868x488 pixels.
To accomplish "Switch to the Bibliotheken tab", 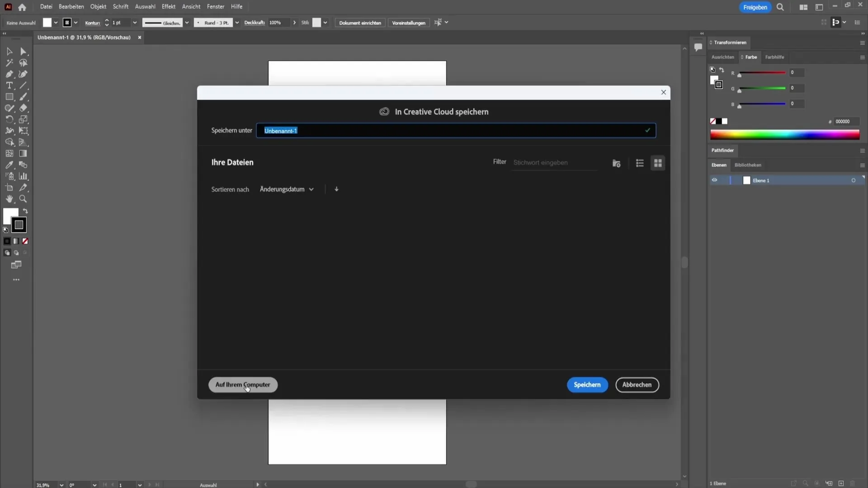I will [x=748, y=165].
